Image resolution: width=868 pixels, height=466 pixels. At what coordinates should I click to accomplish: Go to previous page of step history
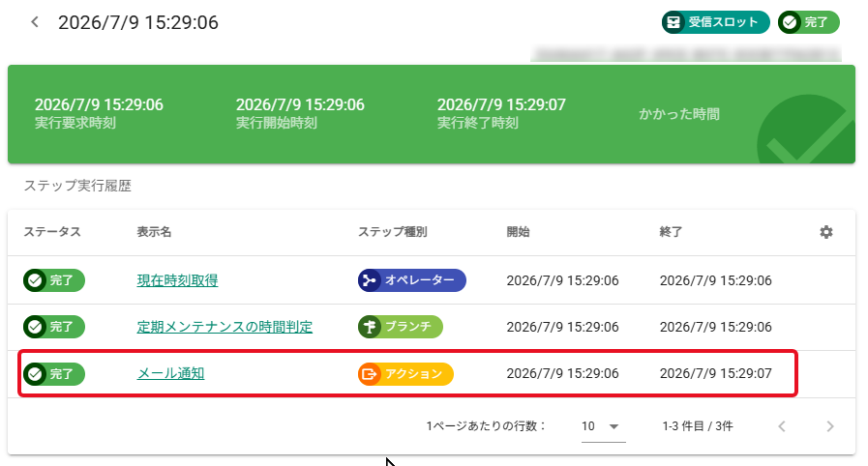coord(782,426)
